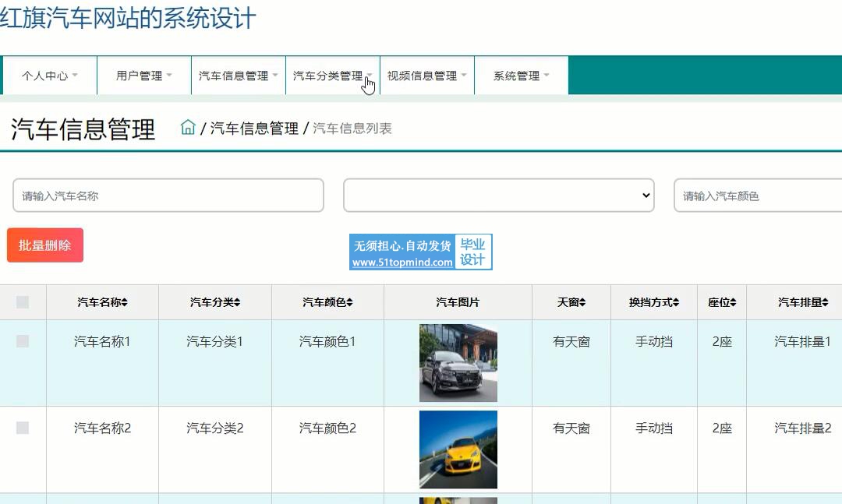Click 有天窗 in the 汽车名称2 row
This screenshot has width=842, height=504.
click(571, 428)
